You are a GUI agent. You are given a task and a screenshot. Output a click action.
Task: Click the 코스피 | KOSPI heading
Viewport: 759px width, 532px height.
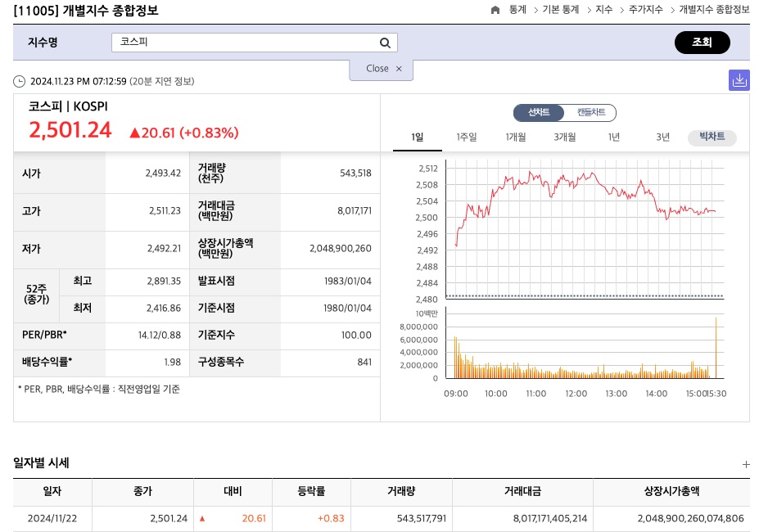(x=68, y=106)
